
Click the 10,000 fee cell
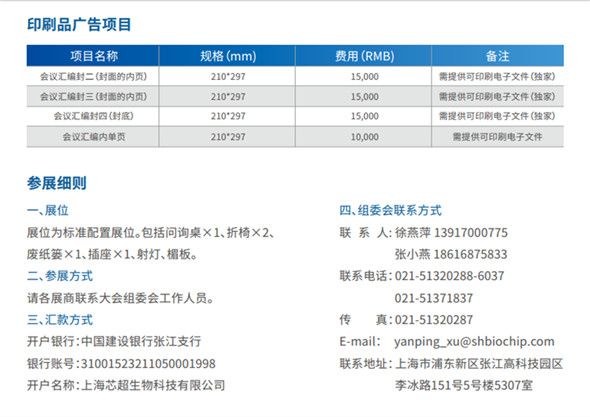[365, 137]
